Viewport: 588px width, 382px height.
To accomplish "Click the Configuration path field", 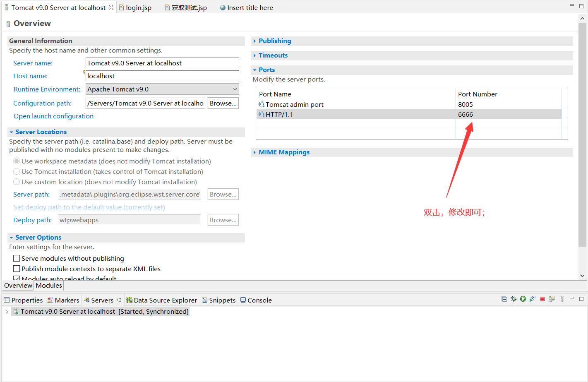I will click(145, 103).
